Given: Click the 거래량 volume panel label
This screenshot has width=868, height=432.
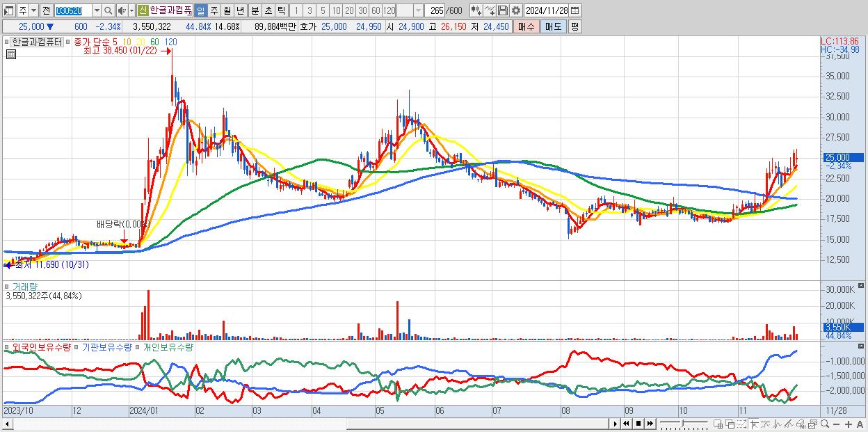Looking at the screenshot, I should (x=24, y=286).
